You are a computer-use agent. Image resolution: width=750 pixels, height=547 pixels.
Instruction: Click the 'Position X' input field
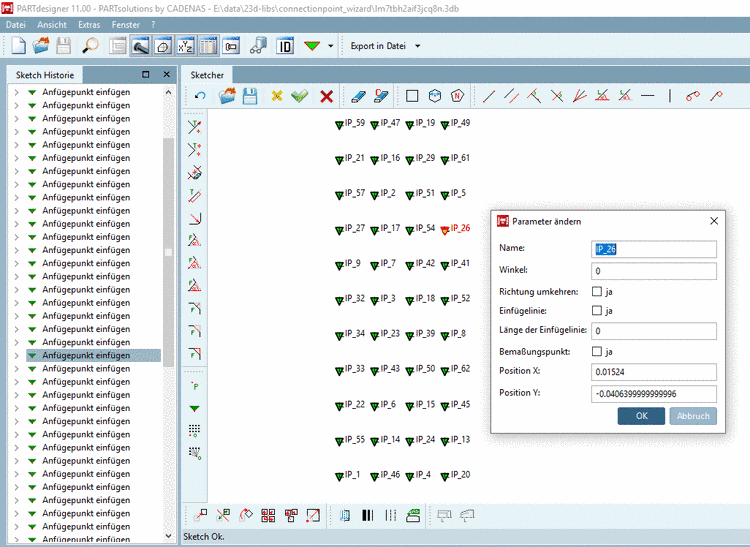click(654, 372)
